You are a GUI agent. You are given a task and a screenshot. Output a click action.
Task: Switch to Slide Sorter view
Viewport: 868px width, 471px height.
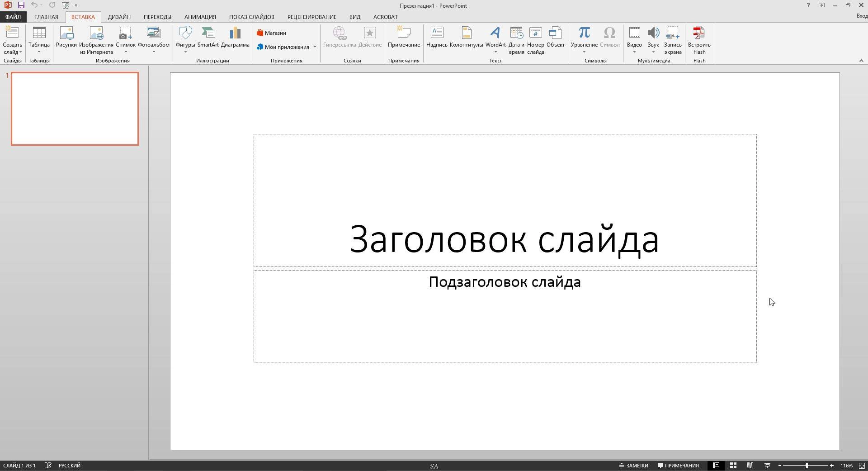tap(733, 466)
